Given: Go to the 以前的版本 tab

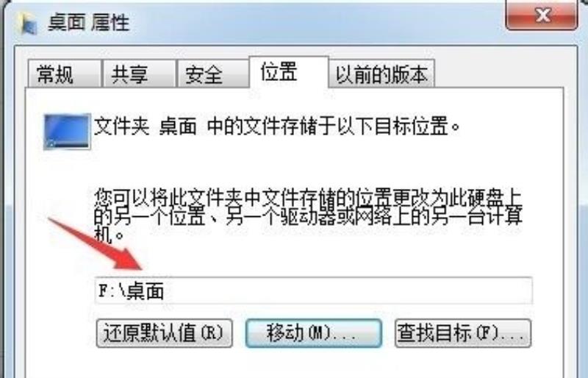Looking at the screenshot, I should point(381,74).
